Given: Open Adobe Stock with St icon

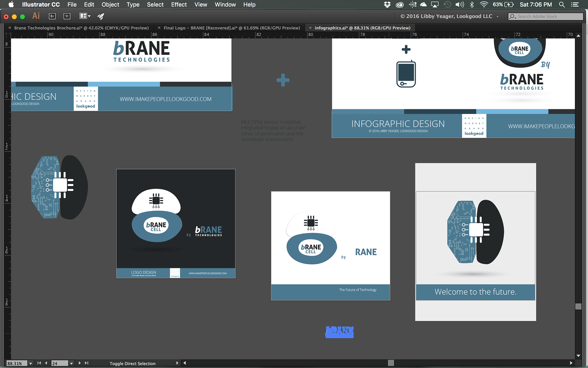Looking at the screenshot, I should tap(67, 16).
